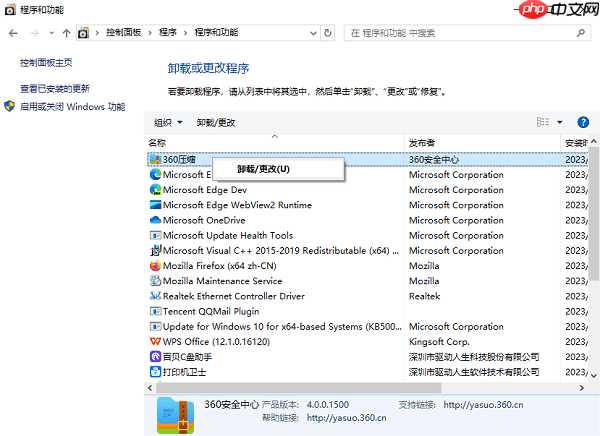This screenshot has height=436, width=600.
Task: Click the Realtek publisher cell
Action: click(x=424, y=296)
